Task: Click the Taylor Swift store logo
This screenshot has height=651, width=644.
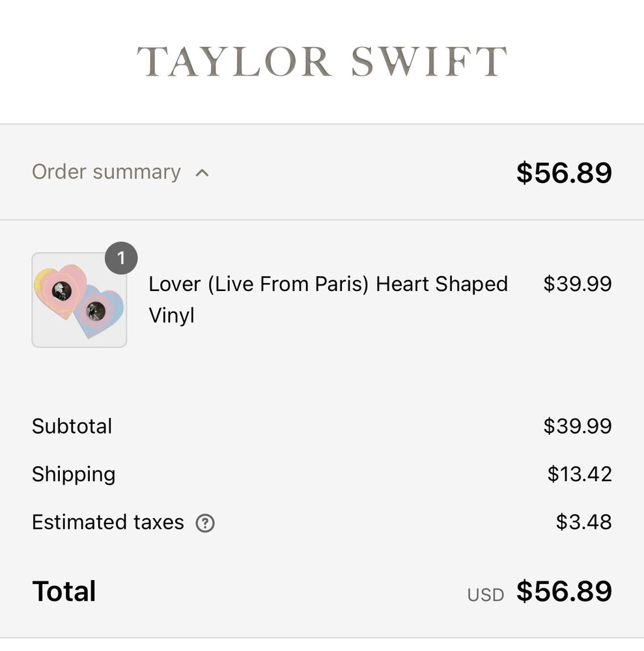Action: [322, 62]
